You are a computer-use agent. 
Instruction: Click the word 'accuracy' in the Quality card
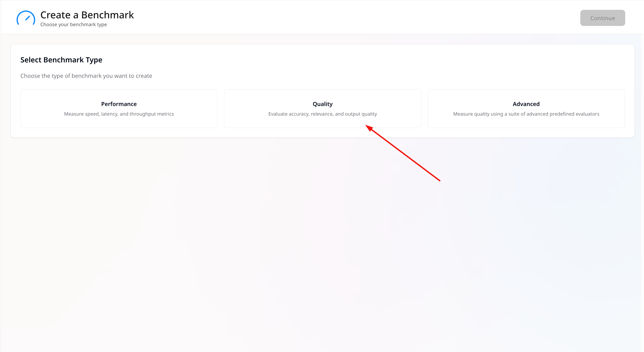[x=299, y=114]
